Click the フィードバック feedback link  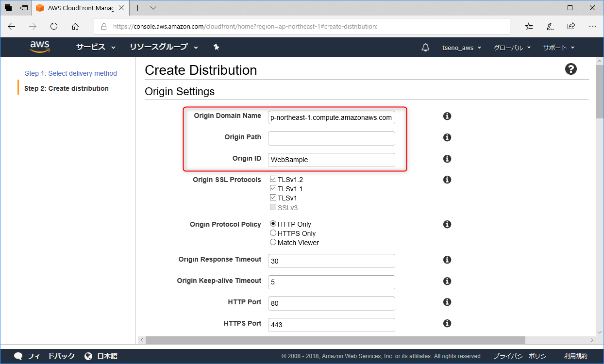click(51, 356)
